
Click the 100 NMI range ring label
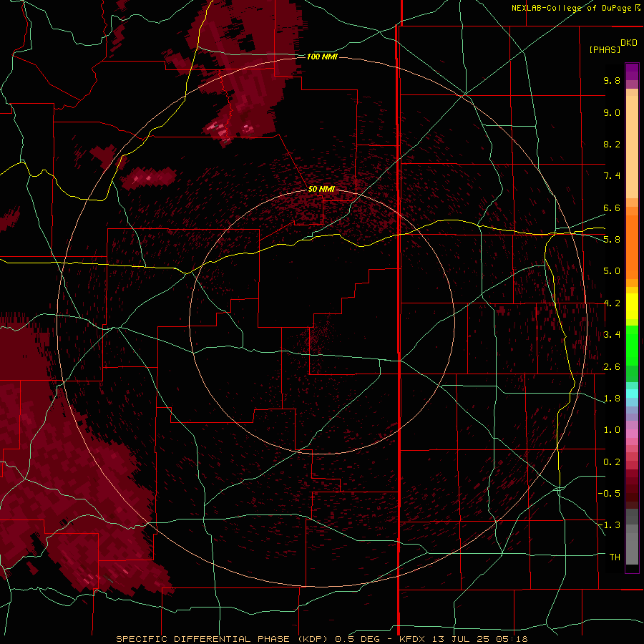pyautogui.click(x=322, y=57)
